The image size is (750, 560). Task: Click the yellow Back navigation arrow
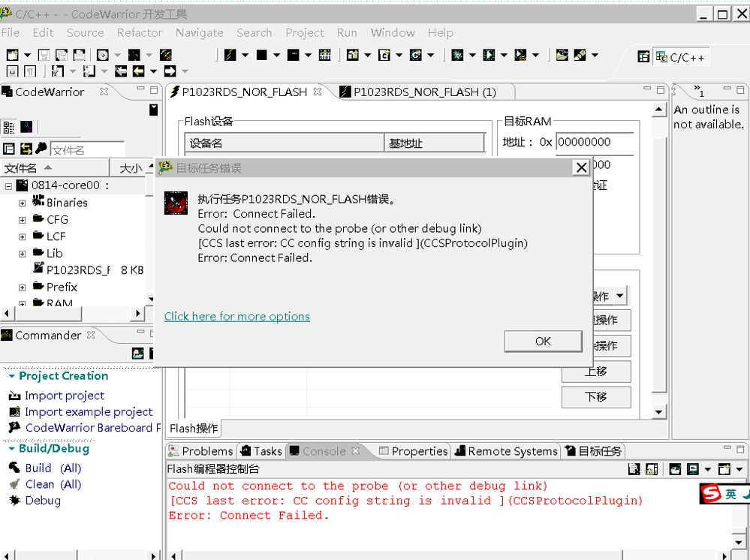coord(139,72)
